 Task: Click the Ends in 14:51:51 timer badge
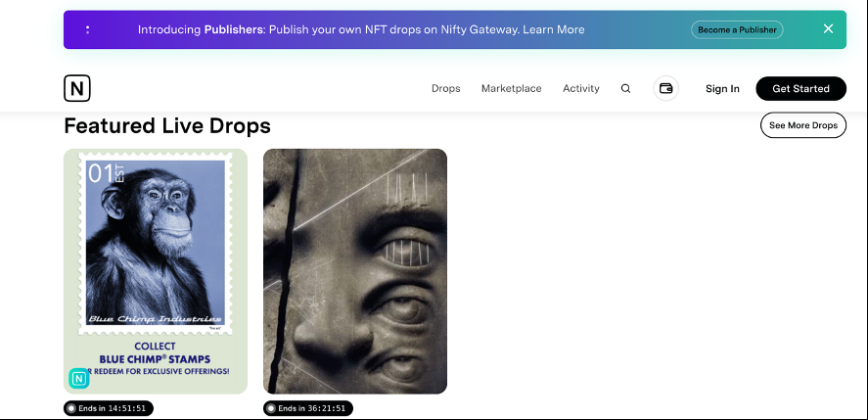[109, 408]
